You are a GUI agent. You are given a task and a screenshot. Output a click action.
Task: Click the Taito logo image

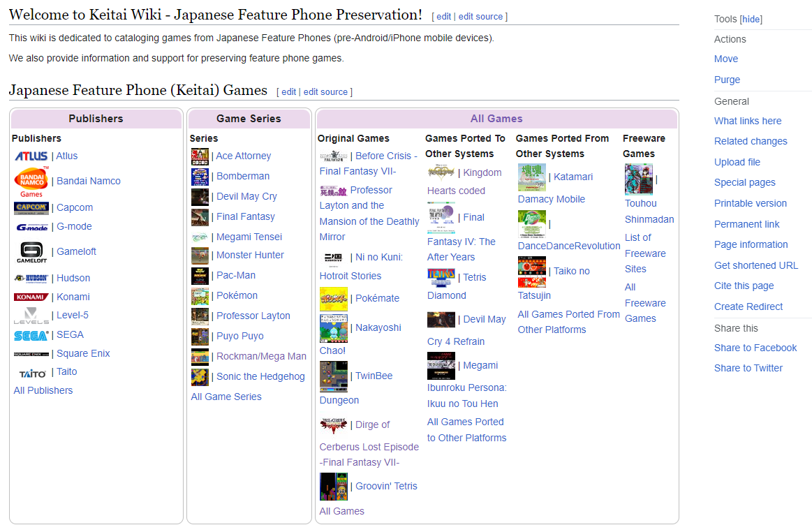(x=32, y=373)
